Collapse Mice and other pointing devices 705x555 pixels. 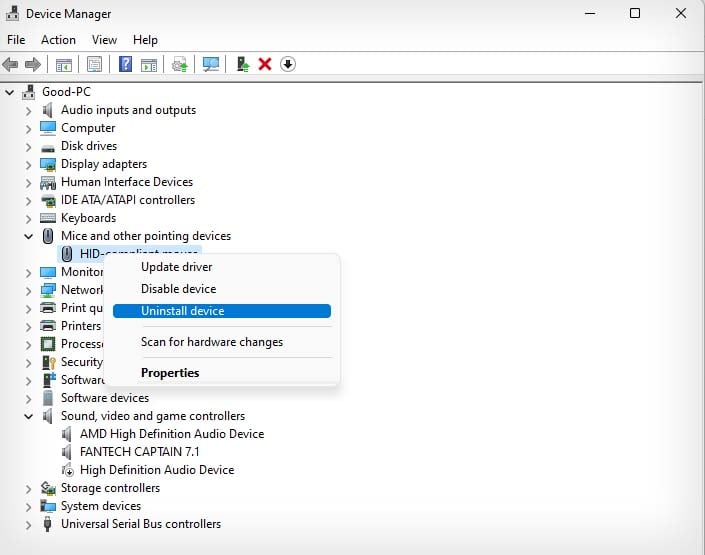tap(28, 237)
